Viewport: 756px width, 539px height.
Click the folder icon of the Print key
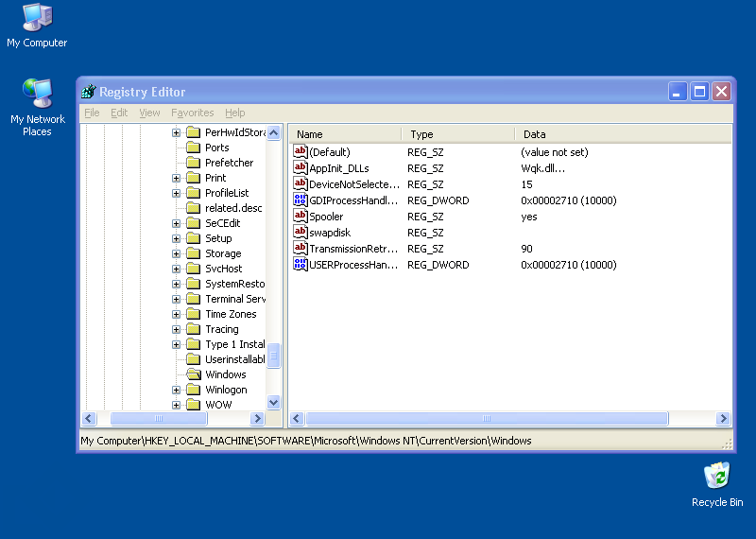(x=194, y=178)
